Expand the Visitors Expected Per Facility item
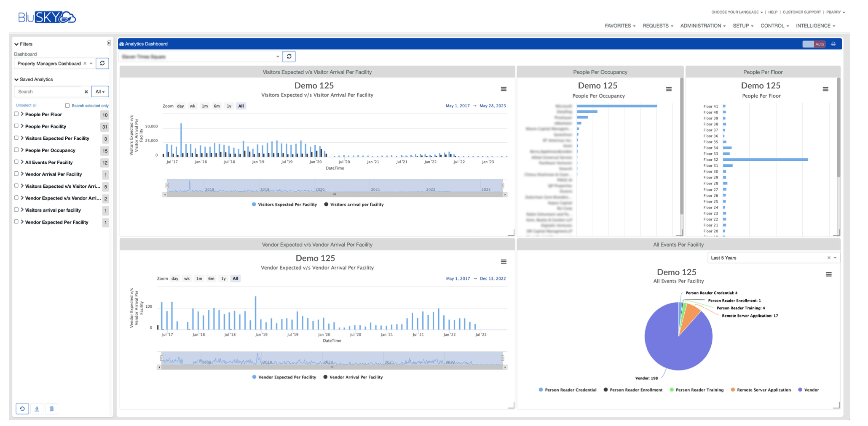 (x=22, y=138)
